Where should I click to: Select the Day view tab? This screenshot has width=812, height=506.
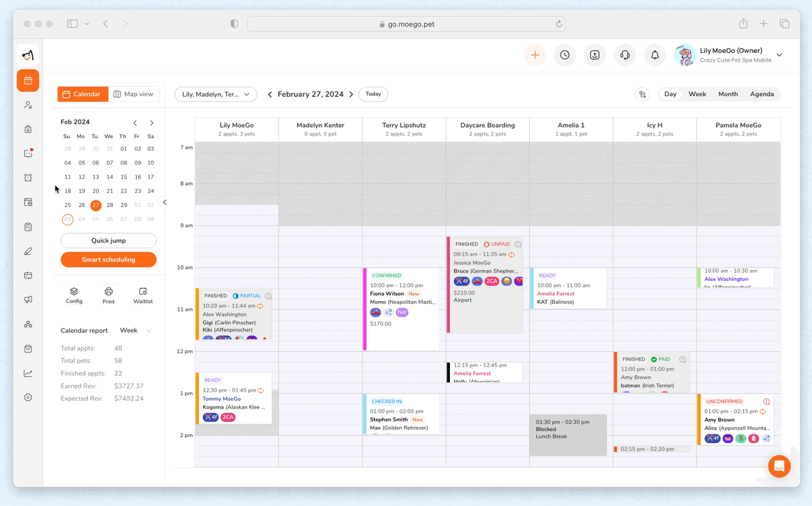pos(670,95)
